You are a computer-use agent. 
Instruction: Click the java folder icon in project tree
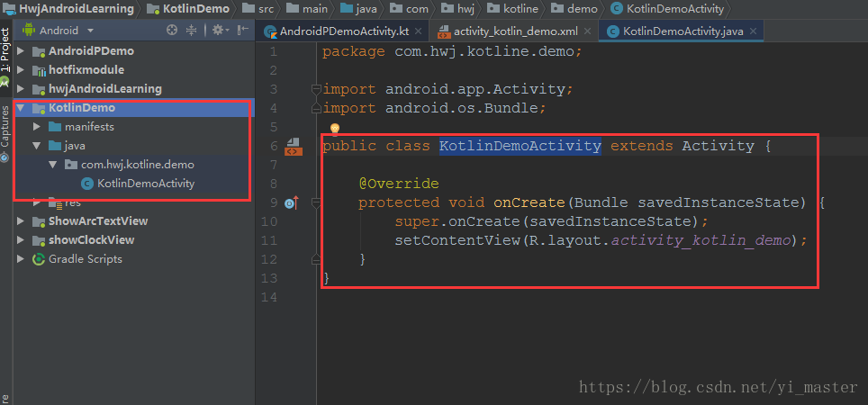(x=55, y=146)
